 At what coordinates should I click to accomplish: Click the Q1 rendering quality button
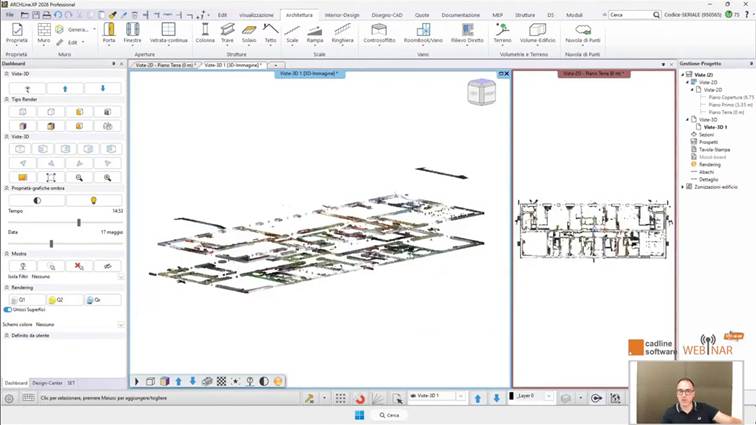(x=27, y=300)
